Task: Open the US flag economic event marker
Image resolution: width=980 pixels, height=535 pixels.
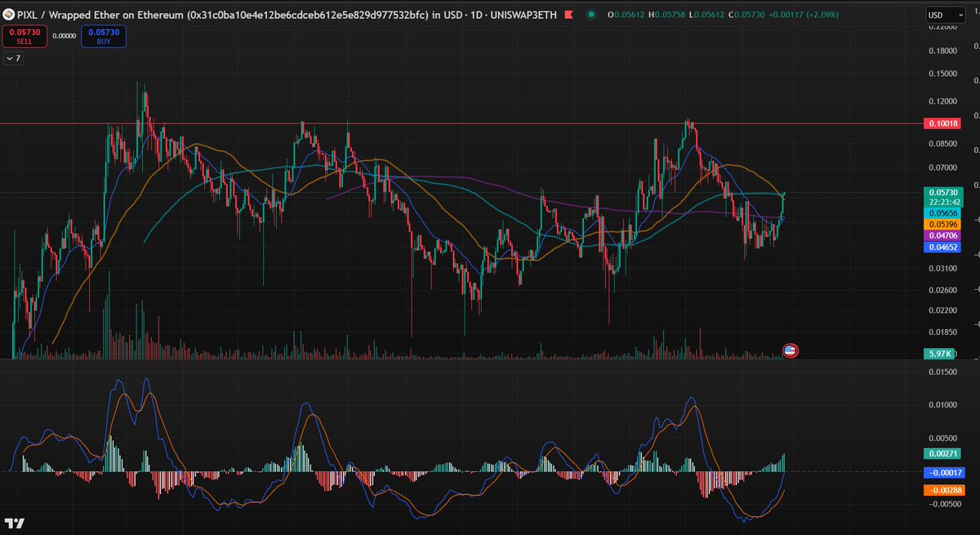Action: click(790, 350)
